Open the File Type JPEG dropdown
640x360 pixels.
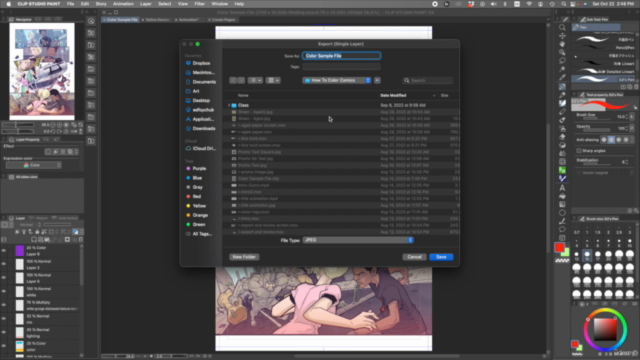(358, 240)
